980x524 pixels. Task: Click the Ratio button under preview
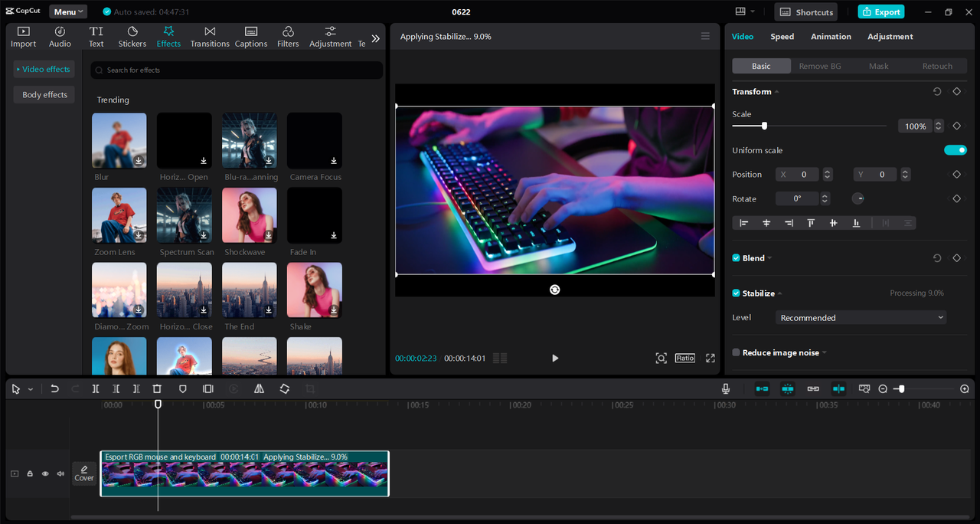point(685,358)
